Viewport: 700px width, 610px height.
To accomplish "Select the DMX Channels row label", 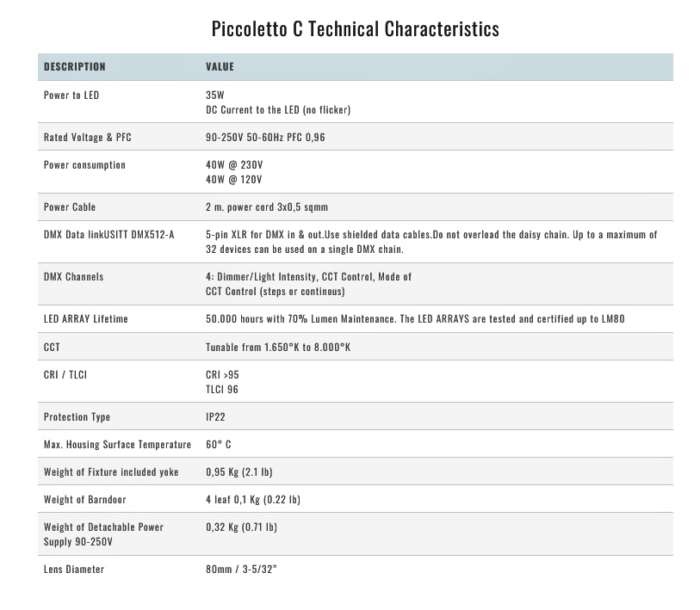I will [x=74, y=276].
